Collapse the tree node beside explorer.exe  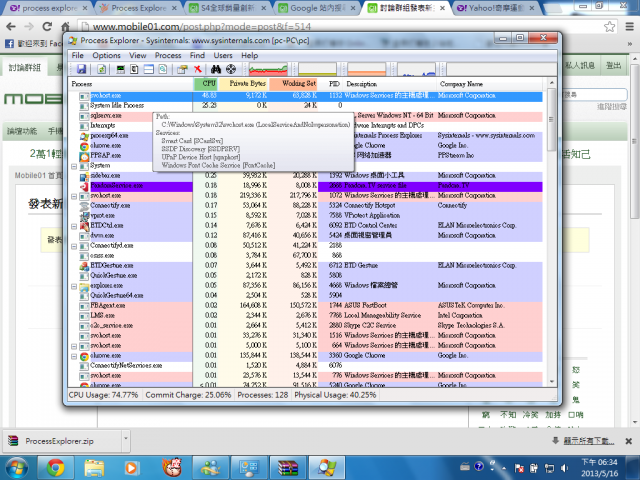pyautogui.click(x=74, y=286)
